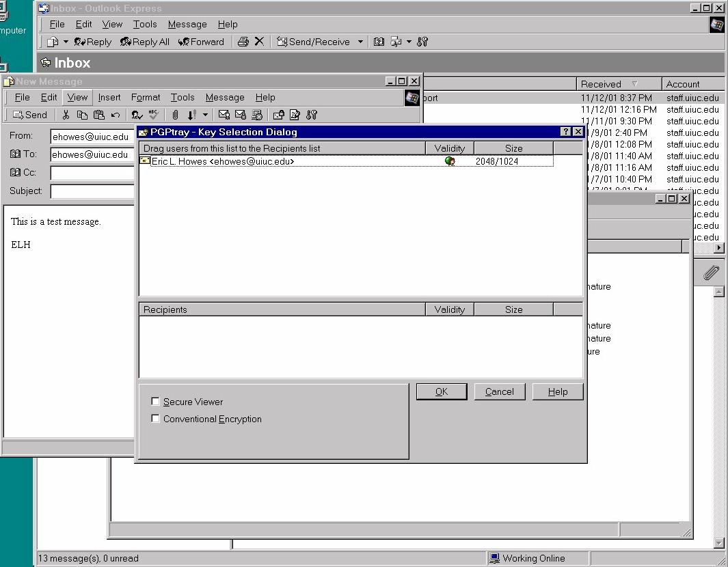Click Send in New Message toolbar

pos(29,115)
